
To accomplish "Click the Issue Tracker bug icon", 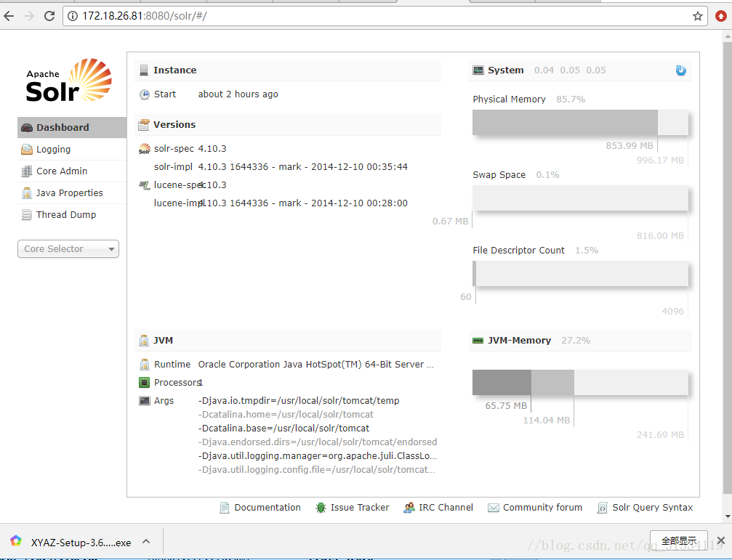I will [321, 508].
